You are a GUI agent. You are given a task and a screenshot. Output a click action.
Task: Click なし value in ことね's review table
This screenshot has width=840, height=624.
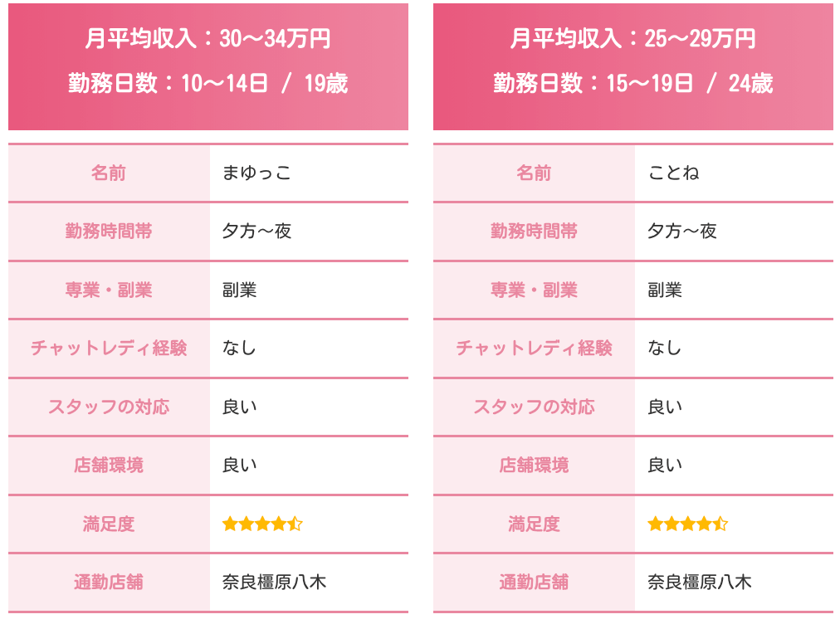tap(665, 349)
